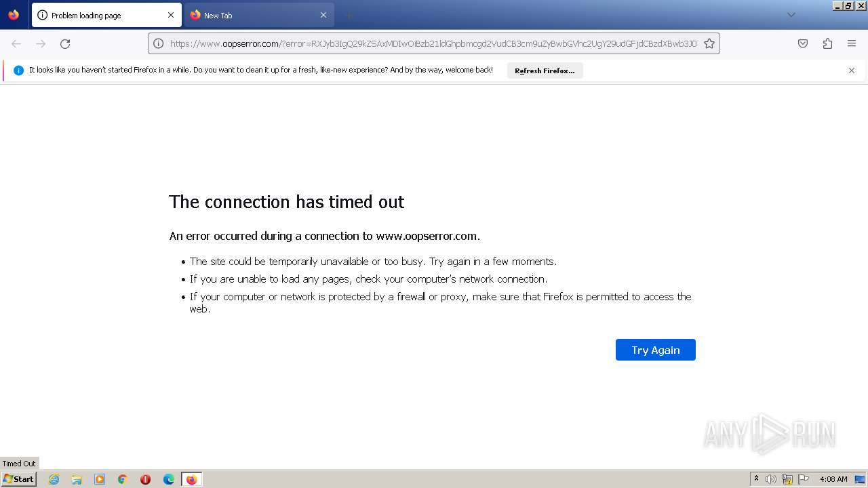Viewport: 868px width, 488px height.
Task: Go forward one page
Action: [41, 43]
